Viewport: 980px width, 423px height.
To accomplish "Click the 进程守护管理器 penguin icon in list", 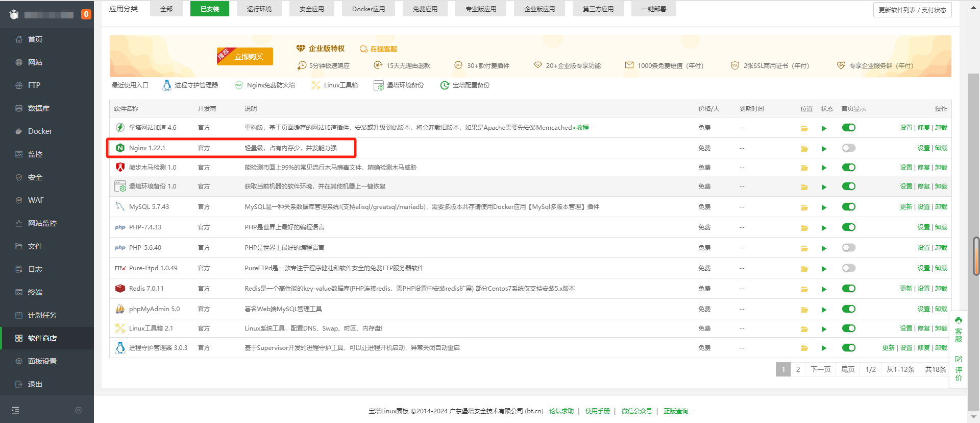I will [120, 347].
